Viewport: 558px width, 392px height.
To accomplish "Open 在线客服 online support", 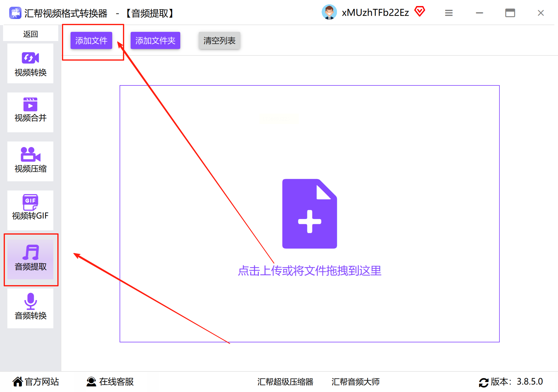I will [x=117, y=382].
